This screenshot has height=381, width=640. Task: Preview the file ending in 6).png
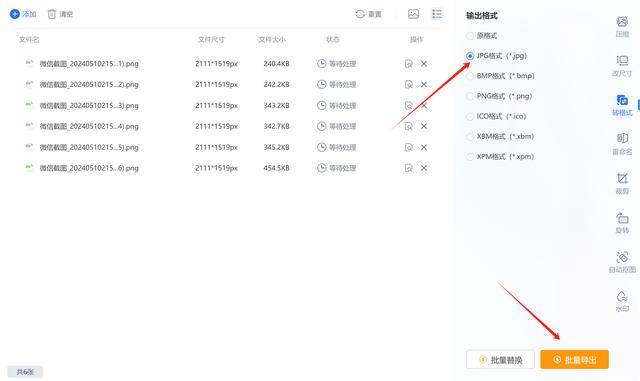click(x=409, y=168)
